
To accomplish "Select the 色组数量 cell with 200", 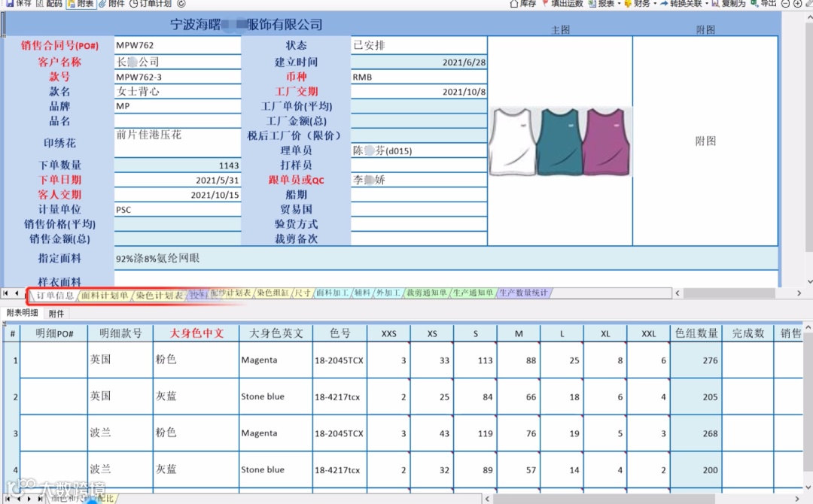I will point(696,470).
